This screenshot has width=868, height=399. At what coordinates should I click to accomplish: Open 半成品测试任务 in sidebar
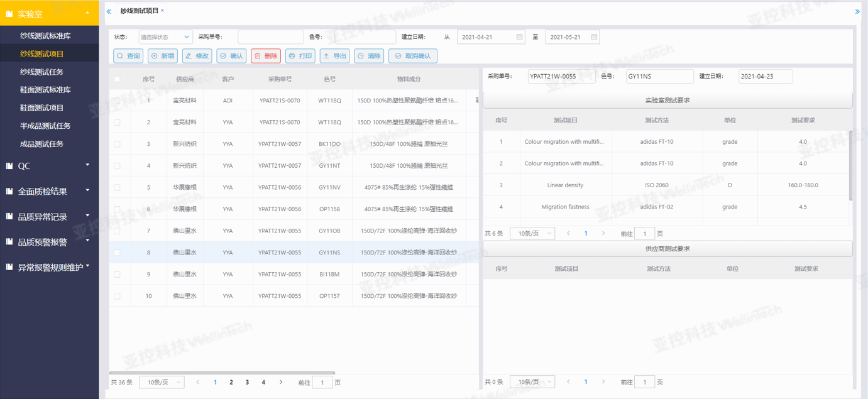[45, 126]
